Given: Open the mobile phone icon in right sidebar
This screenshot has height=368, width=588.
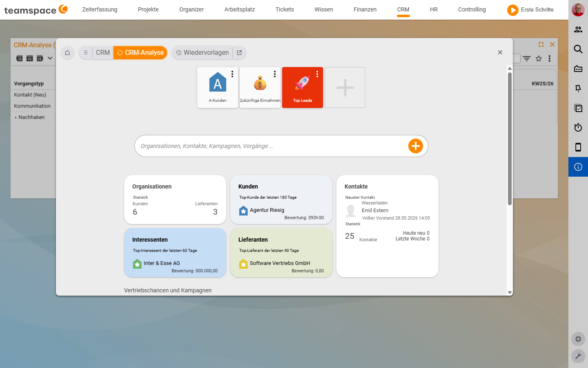Looking at the screenshot, I should [x=578, y=147].
